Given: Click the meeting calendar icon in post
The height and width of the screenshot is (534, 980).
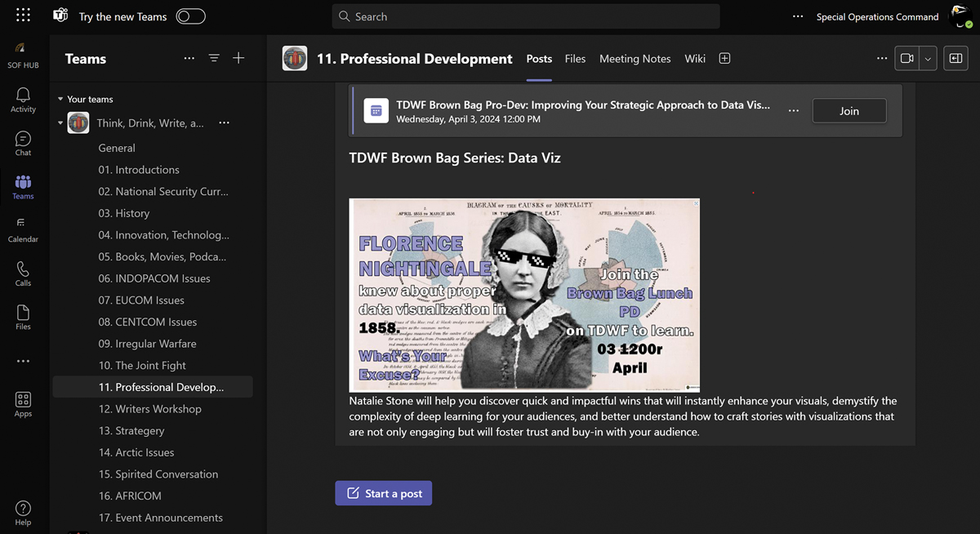Looking at the screenshot, I should coord(376,110).
